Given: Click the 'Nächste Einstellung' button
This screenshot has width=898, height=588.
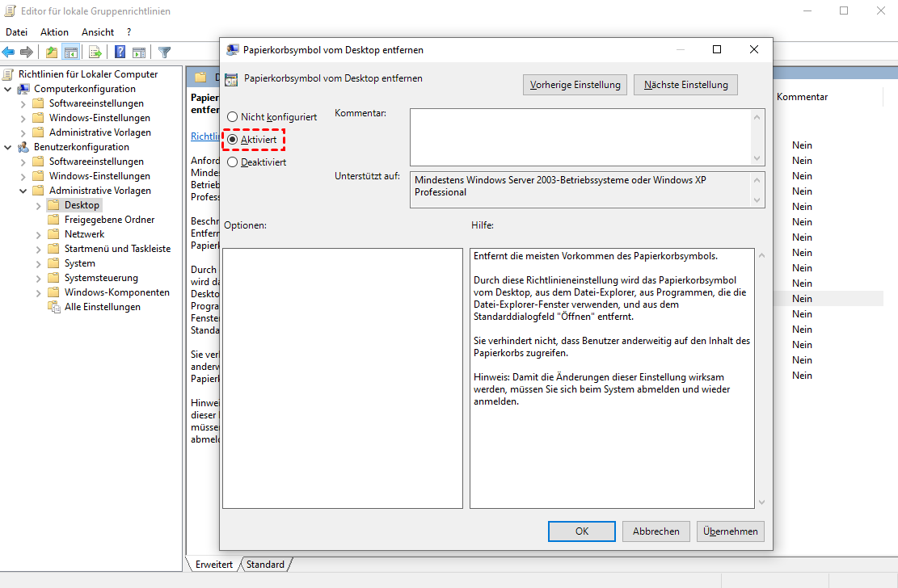Looking at the screenshot, I should 685,85.
